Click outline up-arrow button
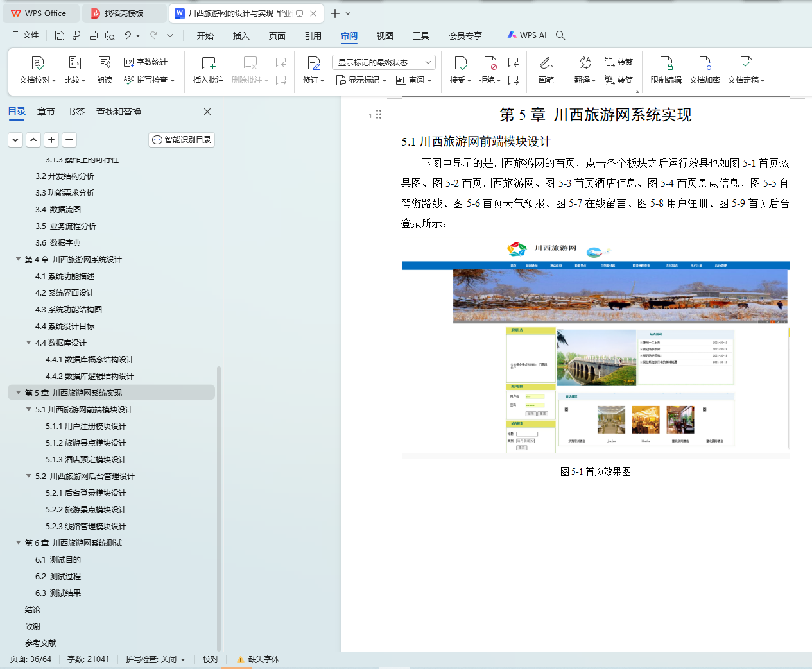Viewport: 812px width, 669px height. 33,140
